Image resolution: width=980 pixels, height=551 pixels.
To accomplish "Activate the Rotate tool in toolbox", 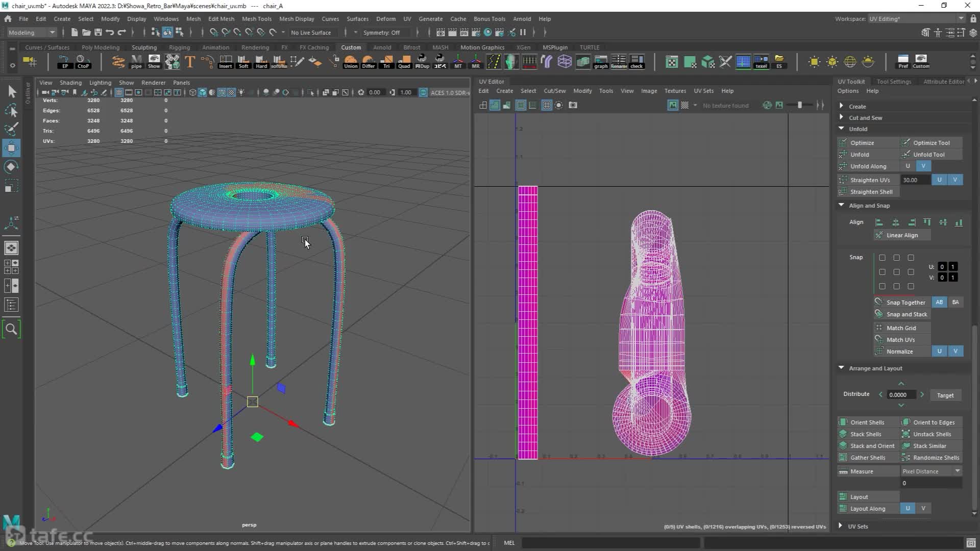I will point(11,167).
